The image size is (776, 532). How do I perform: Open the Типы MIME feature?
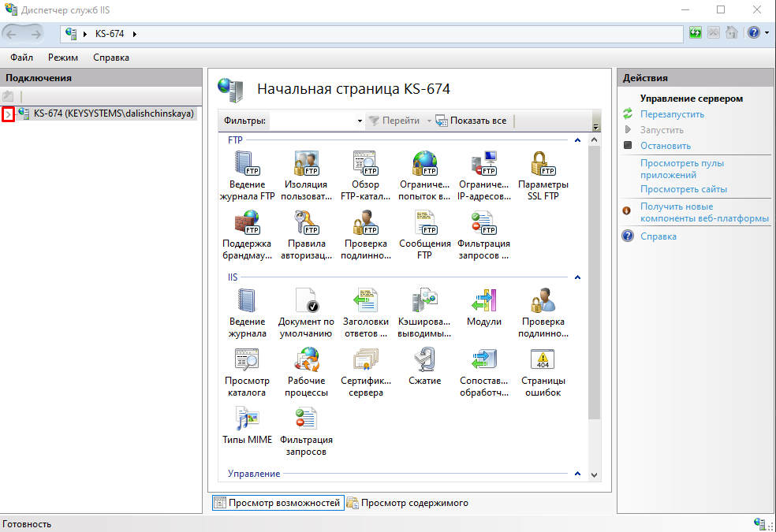[x=247, y=419]
